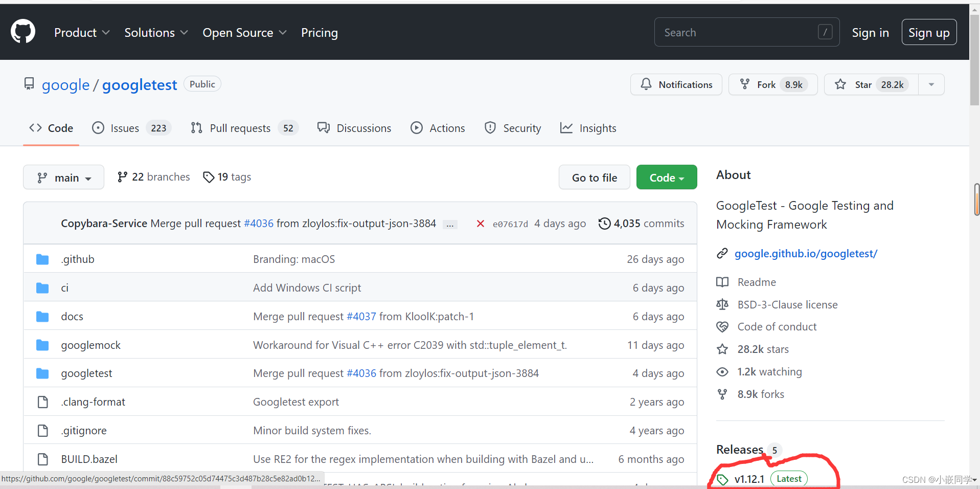Click the license scale icon
Viewport: 980px width, 489px height.
click(x=722, y=304)
